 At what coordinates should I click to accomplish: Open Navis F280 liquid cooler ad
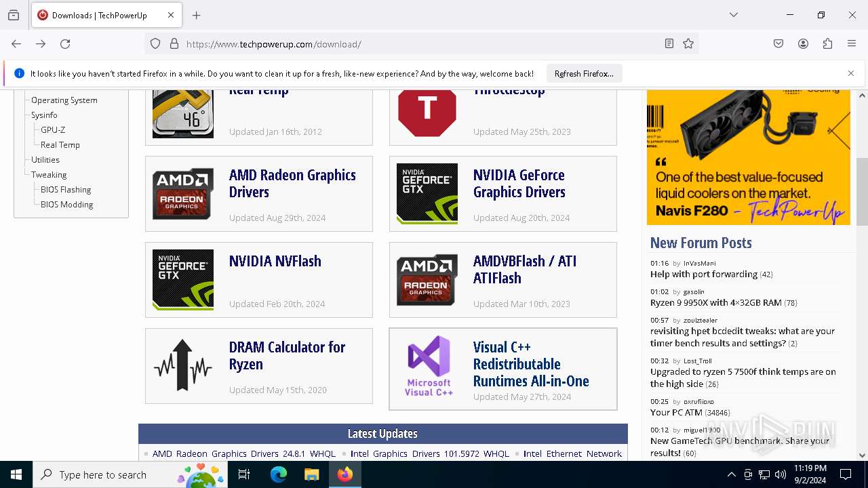point(749,157)
